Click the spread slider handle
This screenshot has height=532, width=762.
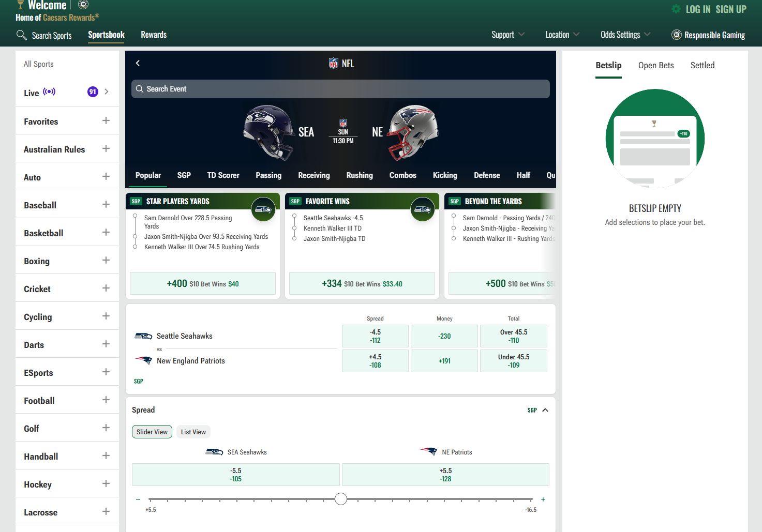click(x=341, y=499)
